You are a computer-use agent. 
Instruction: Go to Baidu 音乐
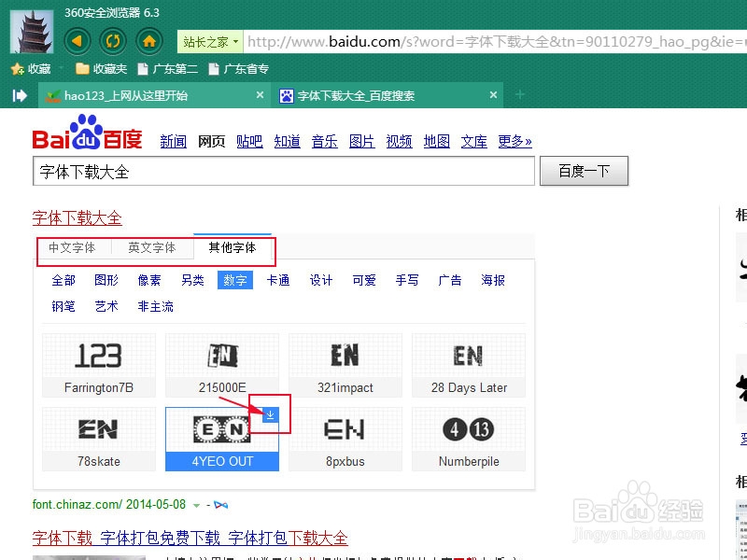click(324, 142)
